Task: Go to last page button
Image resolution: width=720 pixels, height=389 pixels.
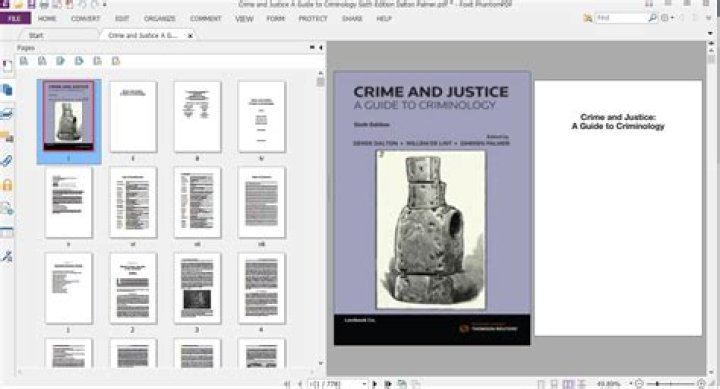Action: (x=388, y=384)
